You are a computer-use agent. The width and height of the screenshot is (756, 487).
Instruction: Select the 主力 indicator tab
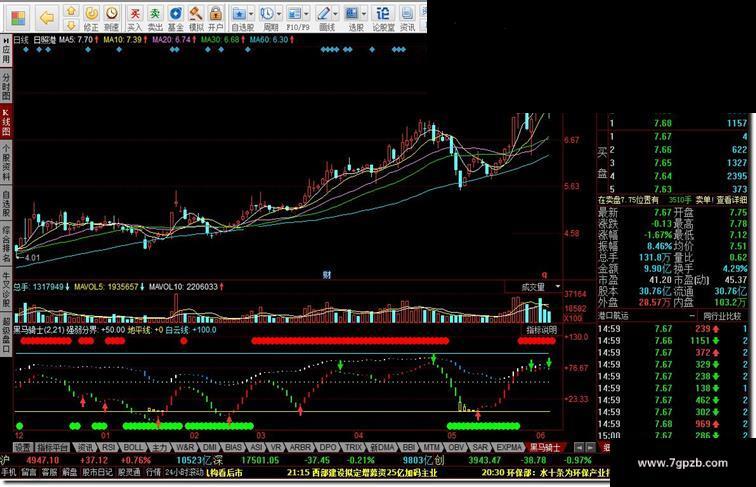(x=159, y=448)
